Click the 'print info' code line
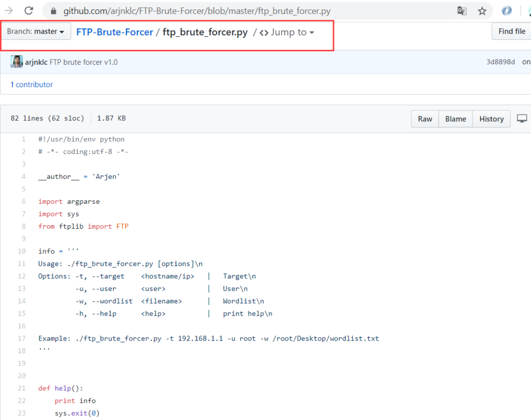Viewport: 531px width, 420px height. (x=75, y=401)
